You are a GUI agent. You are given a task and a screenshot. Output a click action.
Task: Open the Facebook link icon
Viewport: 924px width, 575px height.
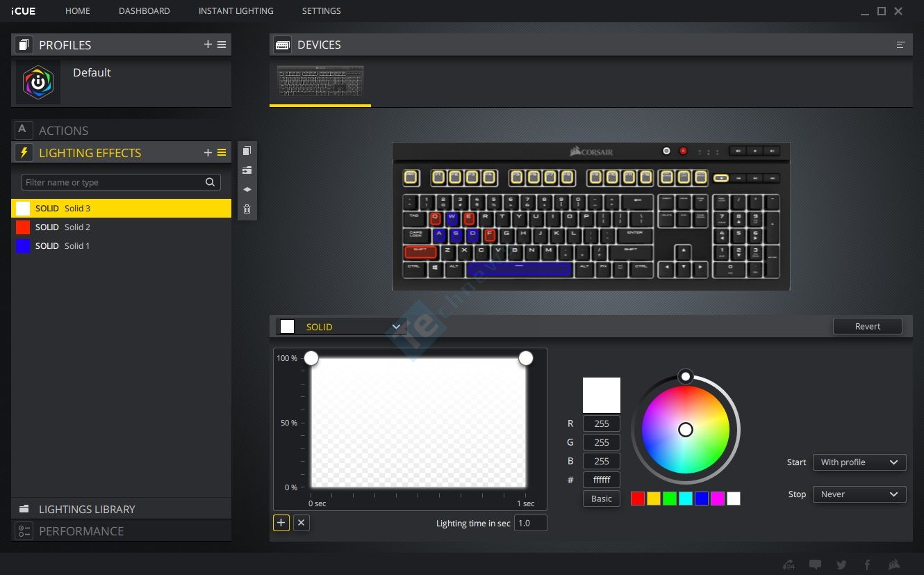pyautogui.click(x=867, y=565)
